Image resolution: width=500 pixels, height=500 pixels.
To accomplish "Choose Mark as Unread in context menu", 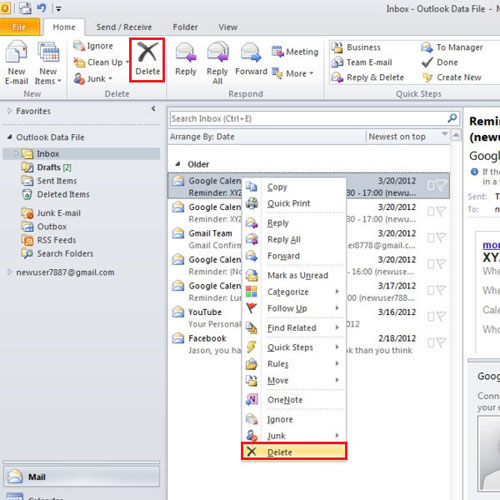I will [294, 275].
